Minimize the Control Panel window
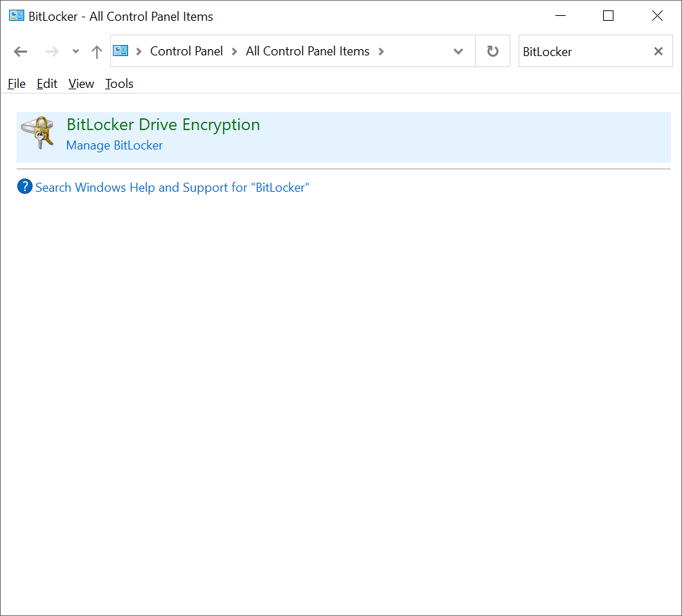The image size is (682, 616). coord(561,16)
